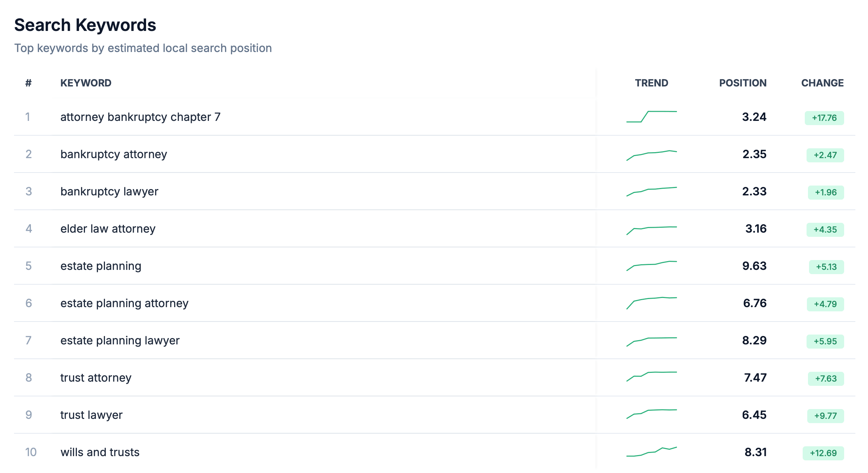Open trend sparkline for 'estate planning attorney'
The height and width of the screenshot is (473, 868).
[x=652, y=303]
